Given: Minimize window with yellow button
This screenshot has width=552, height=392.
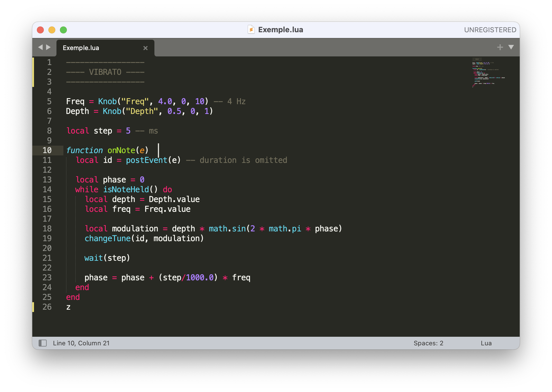Looking at the screenshot, I should 52,30.
